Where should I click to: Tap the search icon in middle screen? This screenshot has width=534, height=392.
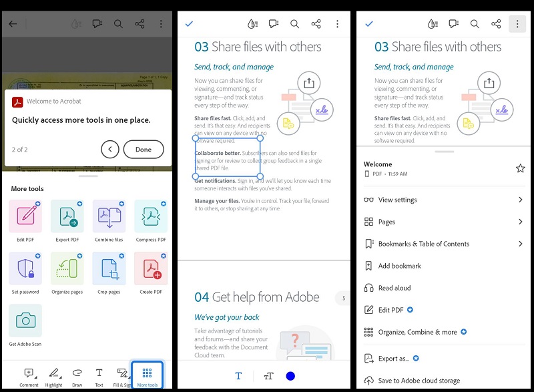point(294,24)
